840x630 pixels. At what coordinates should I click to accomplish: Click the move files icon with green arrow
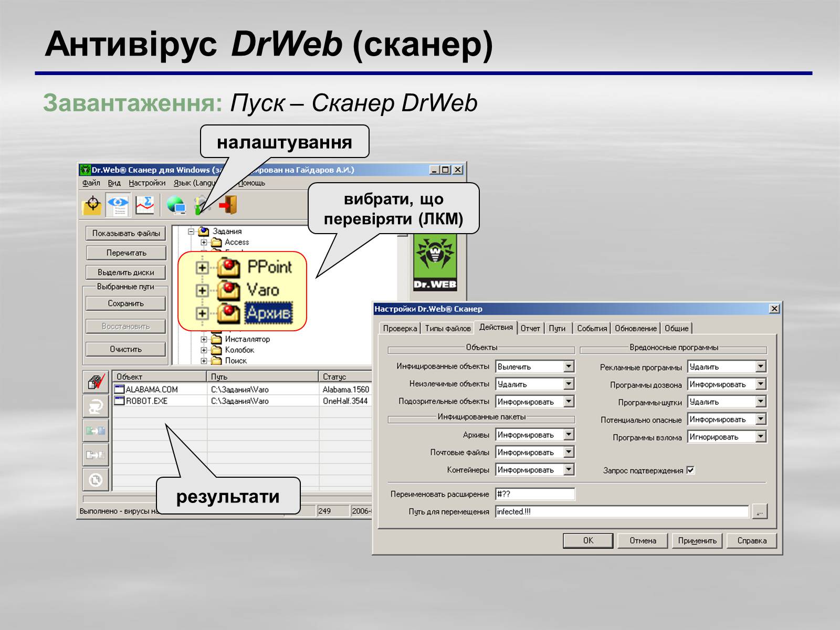click(x=96, y=430)
